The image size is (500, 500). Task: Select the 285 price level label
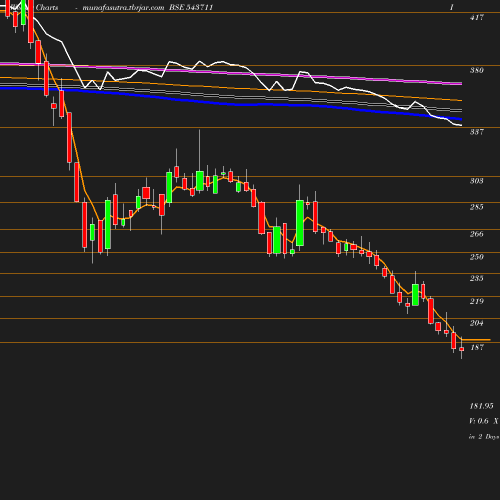point(477,207)
